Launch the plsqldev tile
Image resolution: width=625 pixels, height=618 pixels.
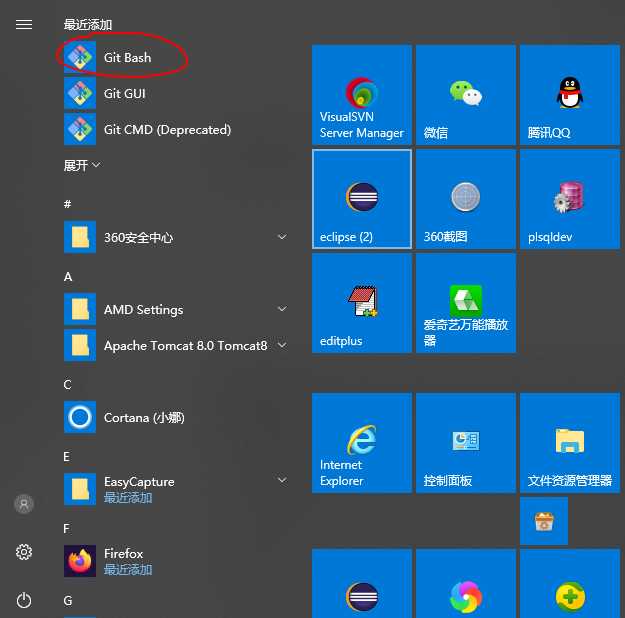[x=570, y=199]
